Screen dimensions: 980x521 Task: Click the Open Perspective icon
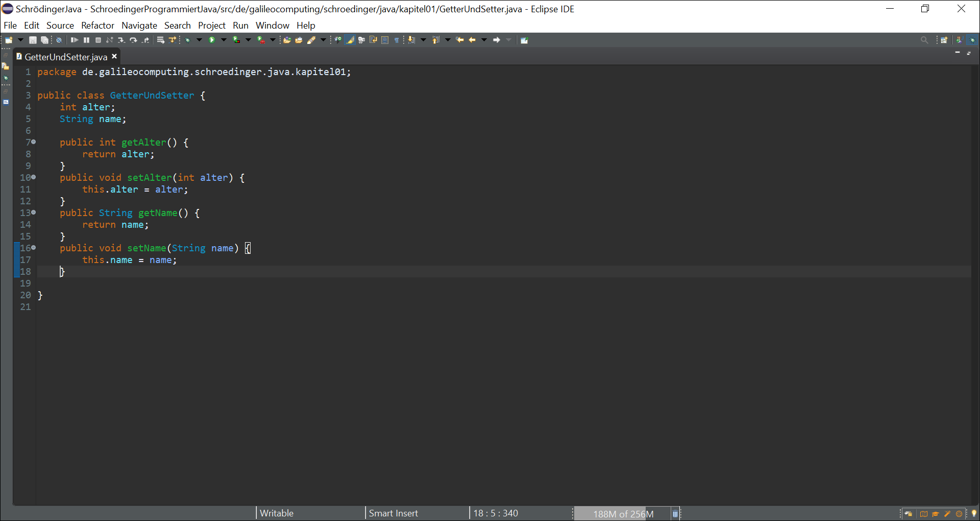(944, 40)
